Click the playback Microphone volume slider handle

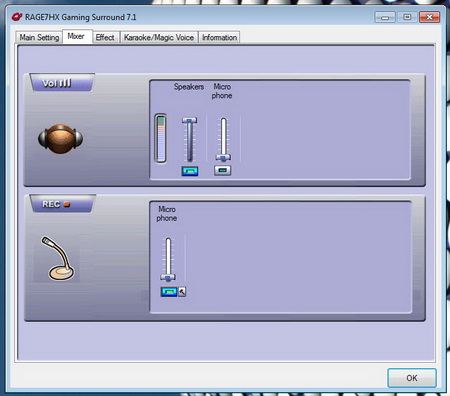click(223, 157)
